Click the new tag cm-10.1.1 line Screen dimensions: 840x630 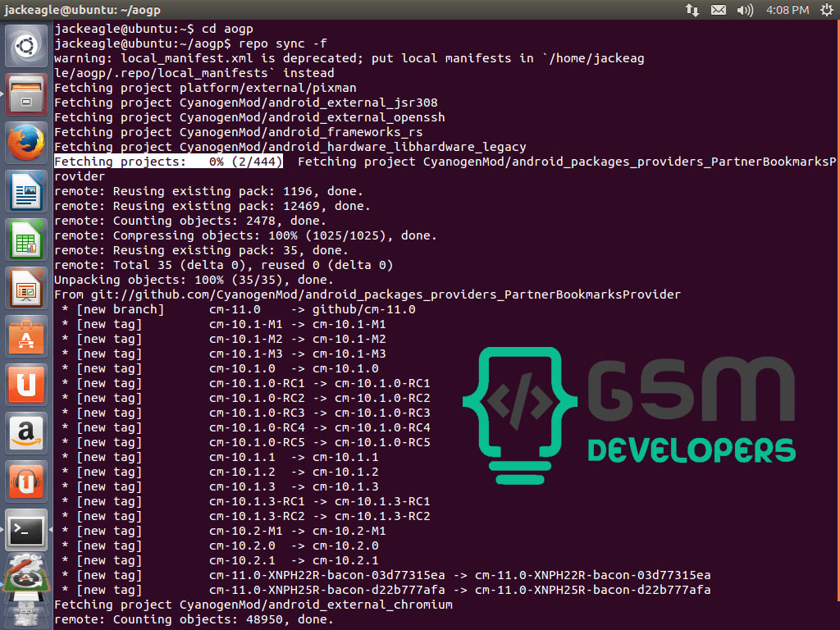point(220,458)
